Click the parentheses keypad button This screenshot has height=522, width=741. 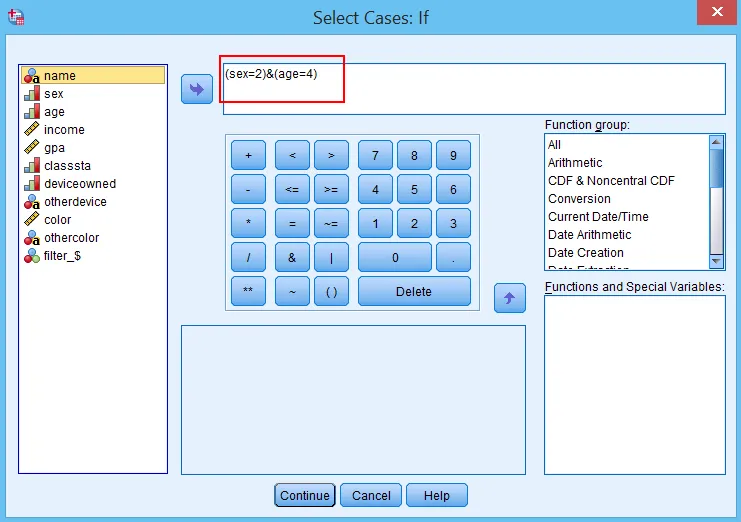(x=331, y=291)
